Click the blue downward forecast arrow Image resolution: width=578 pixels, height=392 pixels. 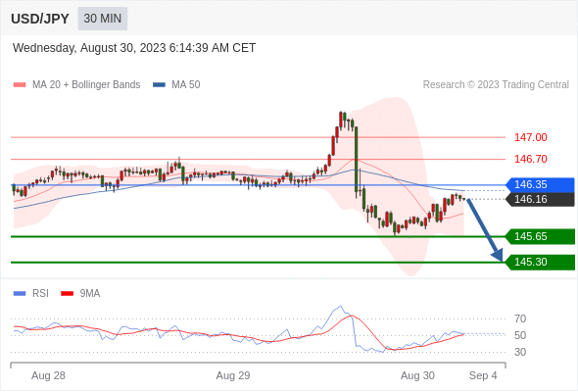point(485,230)
